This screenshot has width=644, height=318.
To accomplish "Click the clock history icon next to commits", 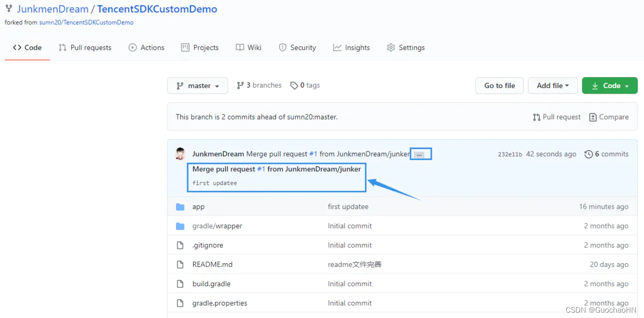I will (589, 154).
